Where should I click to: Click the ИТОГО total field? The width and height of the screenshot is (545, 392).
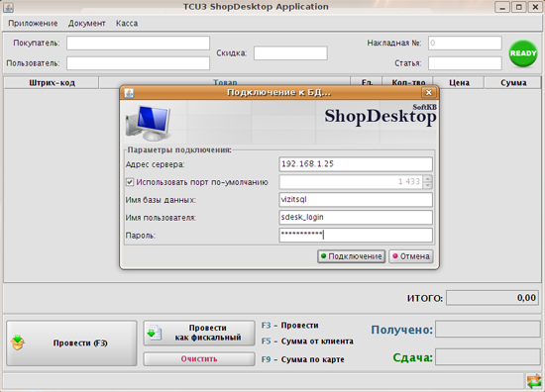tap(492, 298)
